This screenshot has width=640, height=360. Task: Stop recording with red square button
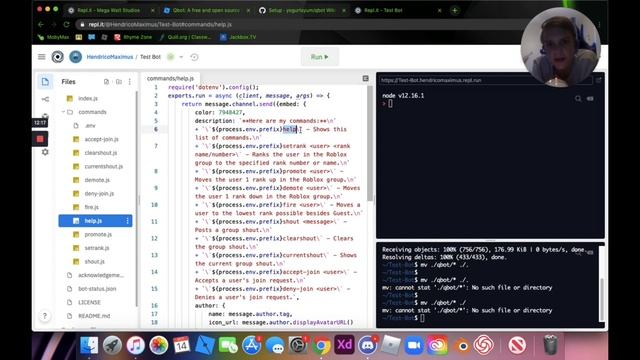(40, 139)
